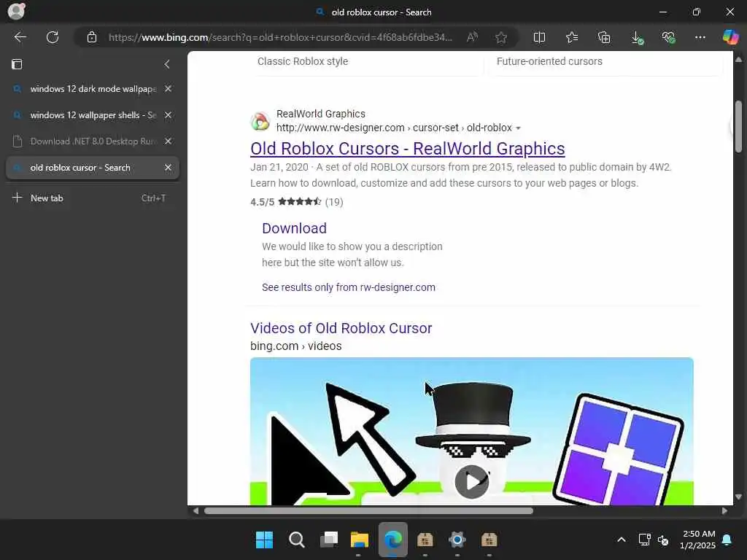747x560 pixels.
Task: Reload the page with refresh icon
Action: point(53,37)
